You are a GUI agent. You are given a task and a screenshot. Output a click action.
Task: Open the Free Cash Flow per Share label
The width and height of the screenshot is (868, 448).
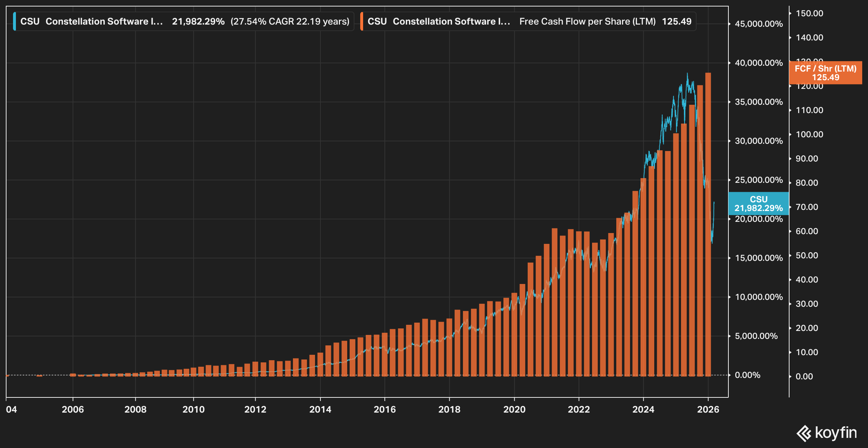(x=587, y=21)
